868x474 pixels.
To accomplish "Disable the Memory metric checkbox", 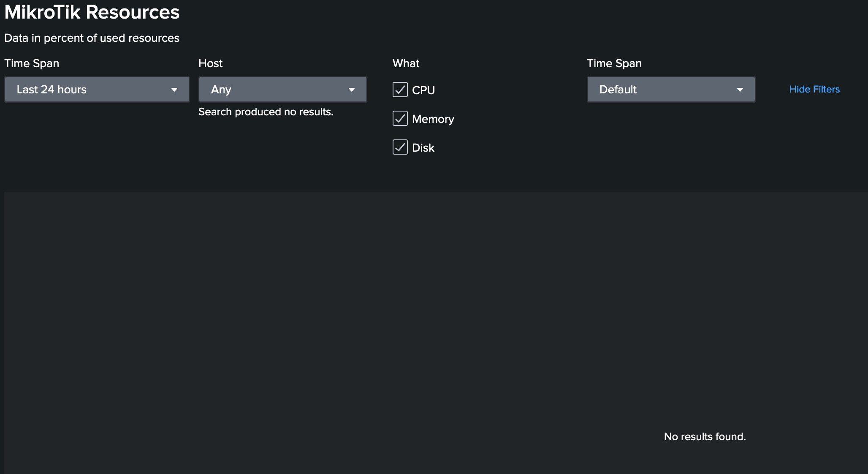I will point(399,119).
